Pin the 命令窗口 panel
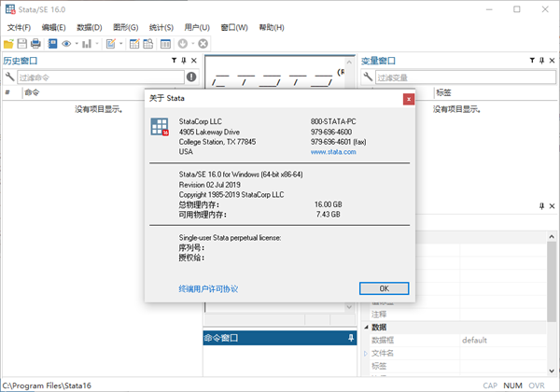This screenshot has width=560, height=392. point(351,338)
